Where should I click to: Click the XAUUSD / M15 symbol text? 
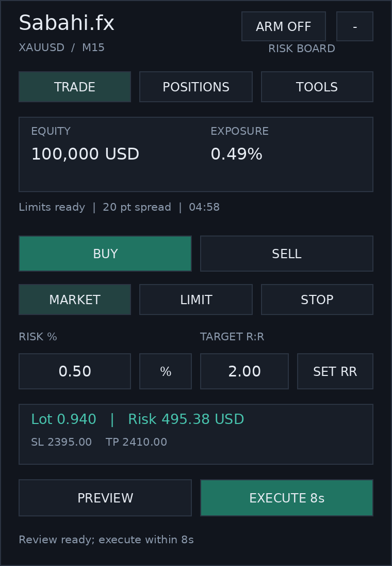pyautogui.click(x=62, y=48)
